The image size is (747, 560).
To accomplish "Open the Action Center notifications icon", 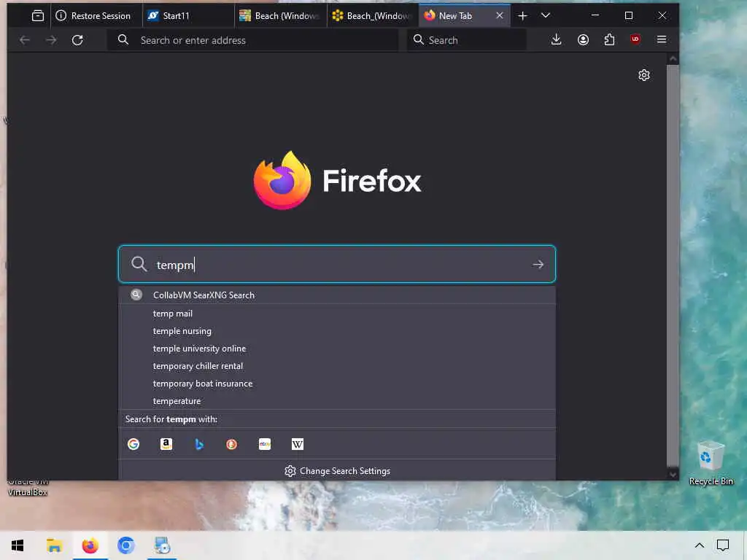I will (723, 545).
